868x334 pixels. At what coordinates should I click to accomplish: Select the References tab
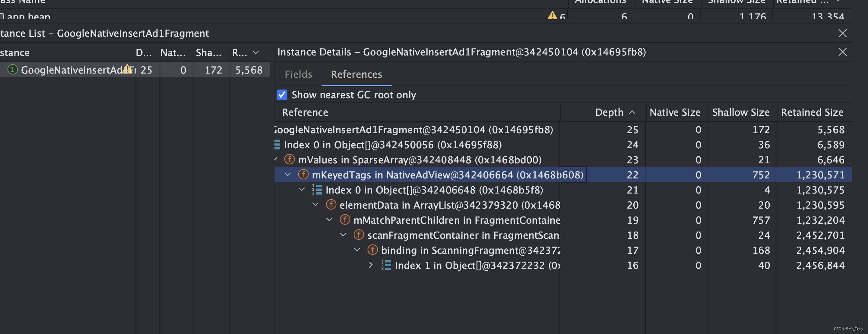356,74
